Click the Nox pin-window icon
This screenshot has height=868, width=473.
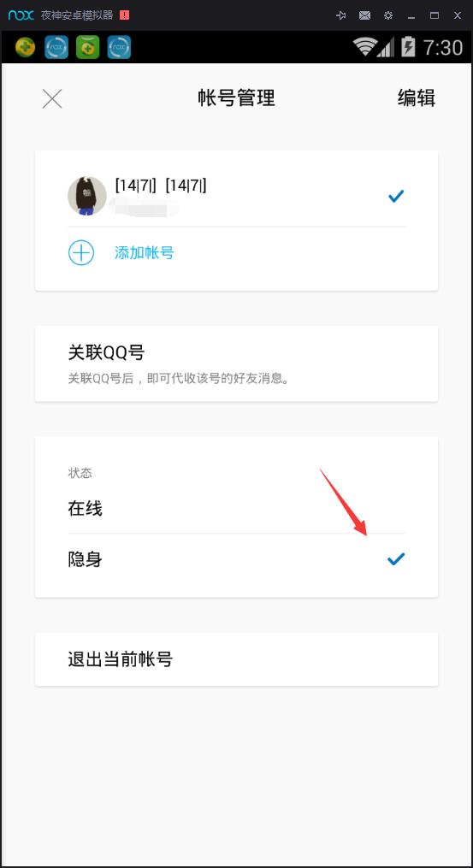[x=341, y=15]
